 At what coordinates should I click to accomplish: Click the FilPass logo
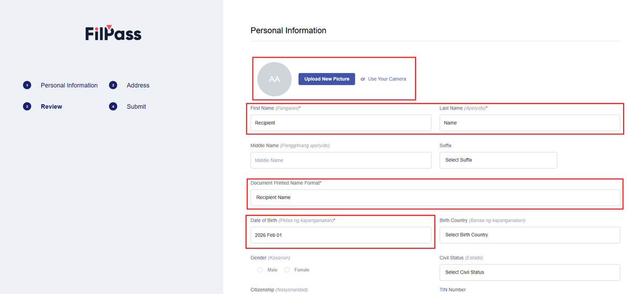click(x=113, y=33)
